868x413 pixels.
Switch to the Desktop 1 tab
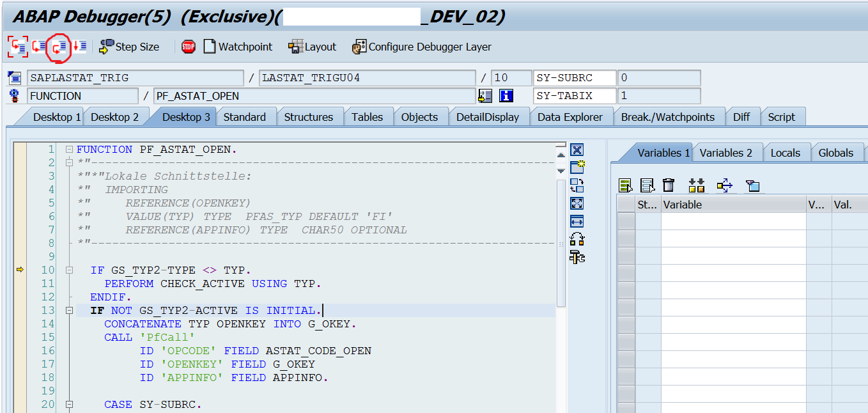(57, 117)
